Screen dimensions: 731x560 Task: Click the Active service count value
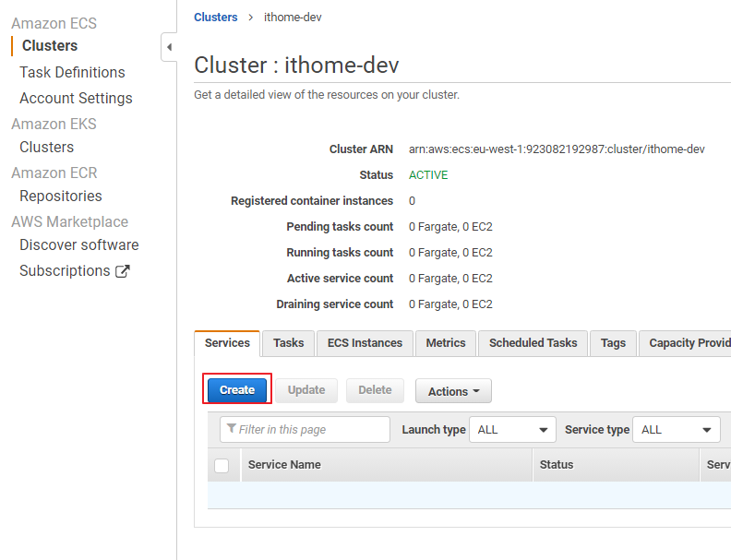tap(450, 279)
